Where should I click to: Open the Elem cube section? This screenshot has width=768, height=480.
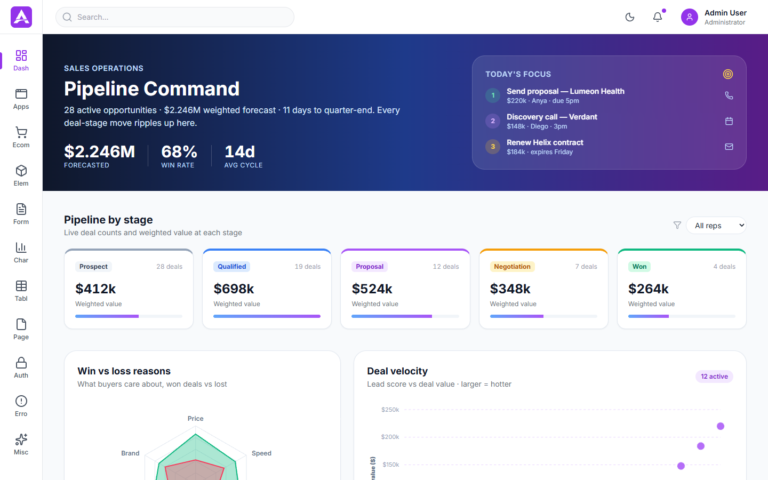[21, 176]
